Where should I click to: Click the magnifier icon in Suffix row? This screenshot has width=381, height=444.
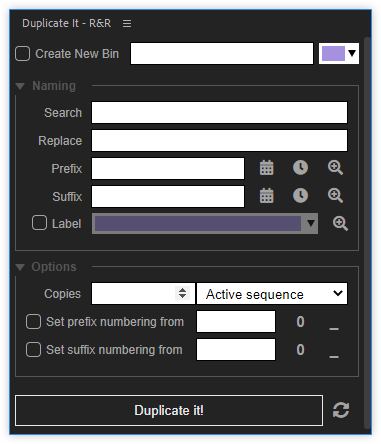tap(335, 196)
